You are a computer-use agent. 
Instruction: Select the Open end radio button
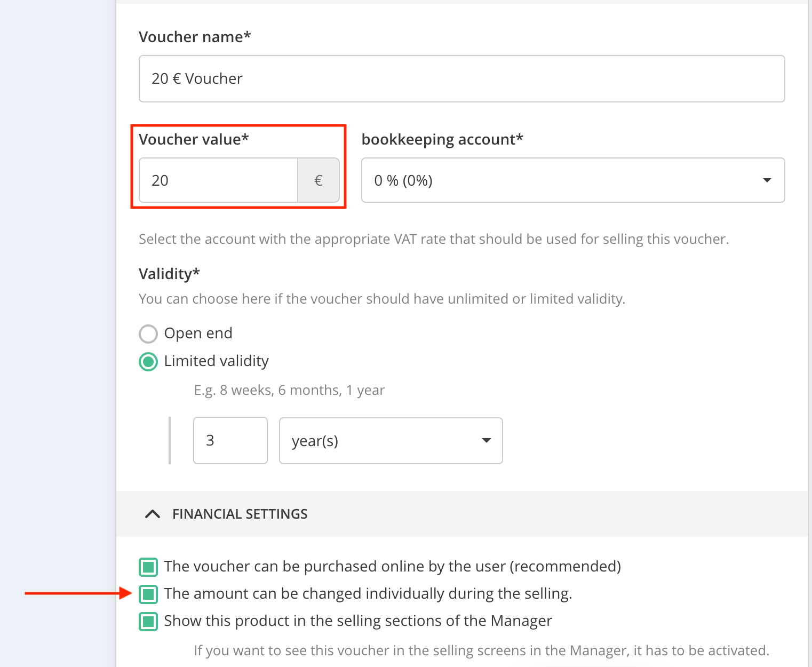(148, 334)
